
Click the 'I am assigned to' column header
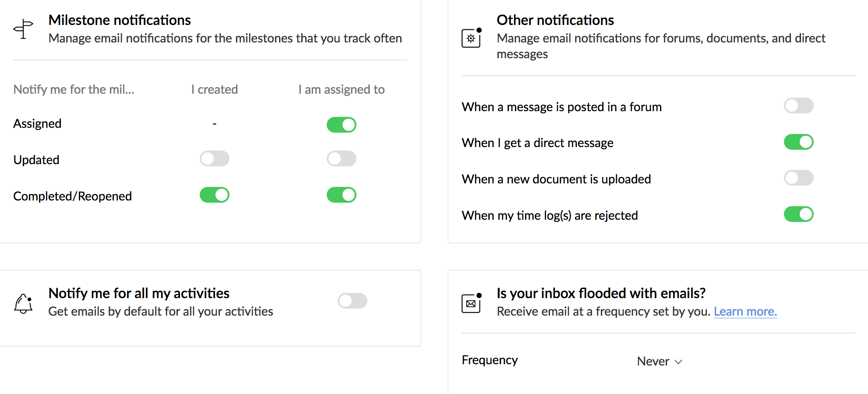[x=342, y=89]
